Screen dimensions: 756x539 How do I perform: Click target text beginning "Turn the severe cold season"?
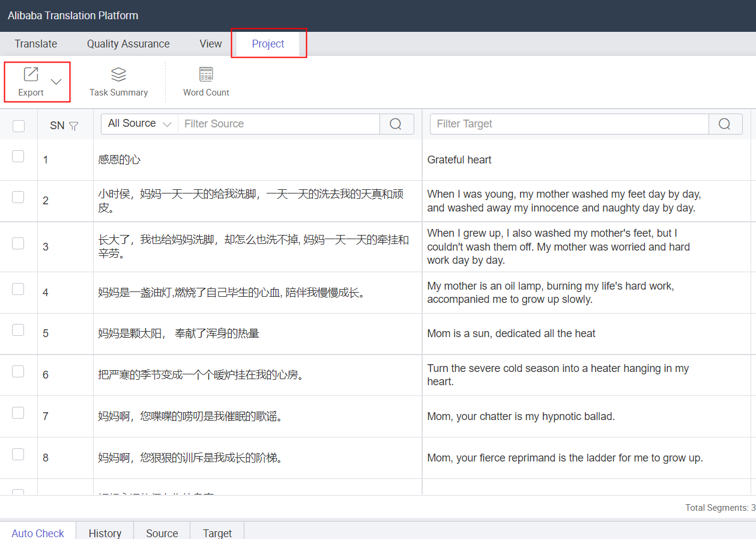point(558,375)
